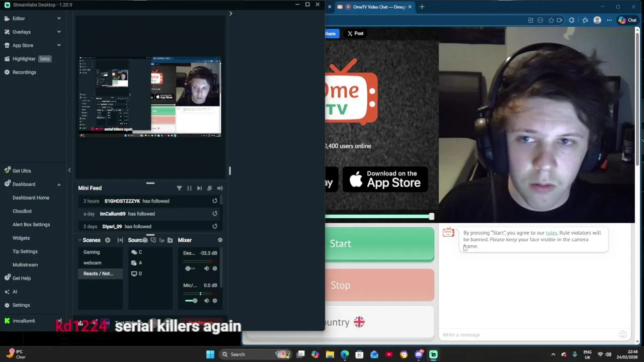
Task: Replay the ImCallum89 follow alert
Action: [x=215, y=214]
